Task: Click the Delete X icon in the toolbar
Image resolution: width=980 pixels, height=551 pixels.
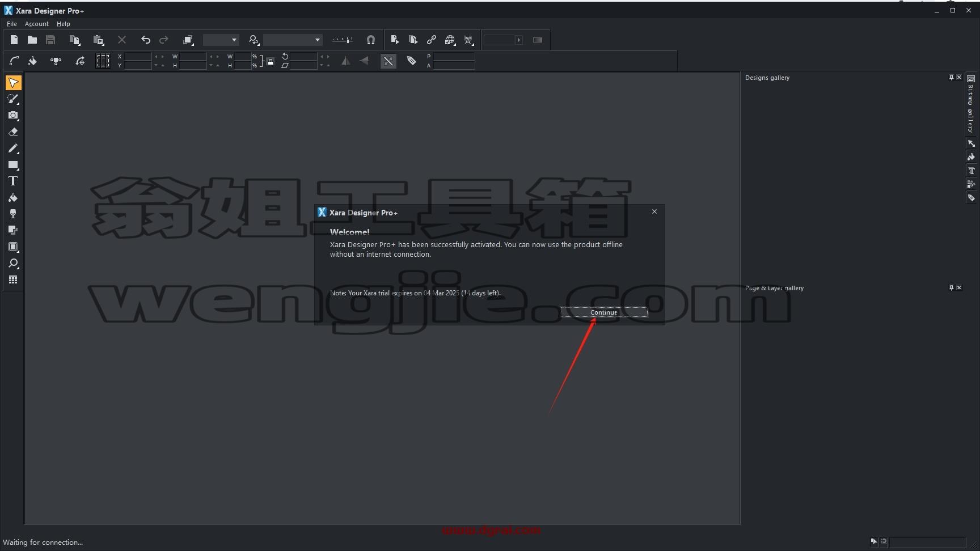Action: click(122, 40)
